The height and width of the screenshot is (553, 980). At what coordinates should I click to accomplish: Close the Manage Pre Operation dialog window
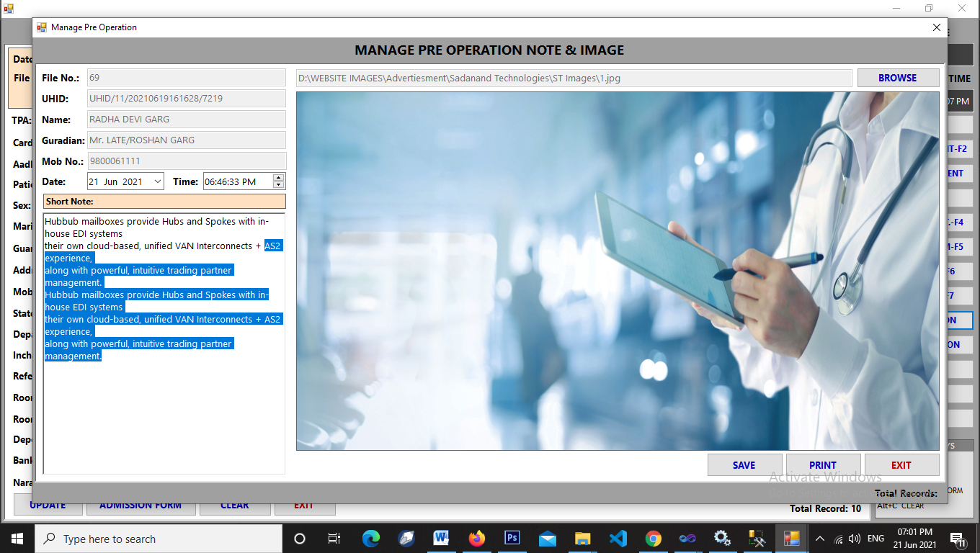[937, 27]
